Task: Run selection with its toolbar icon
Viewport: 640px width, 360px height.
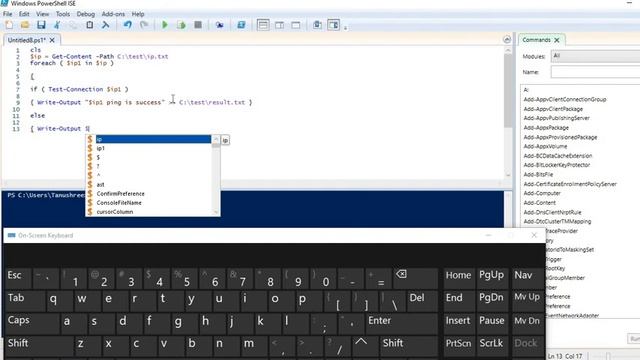Action: pos(181,25)
